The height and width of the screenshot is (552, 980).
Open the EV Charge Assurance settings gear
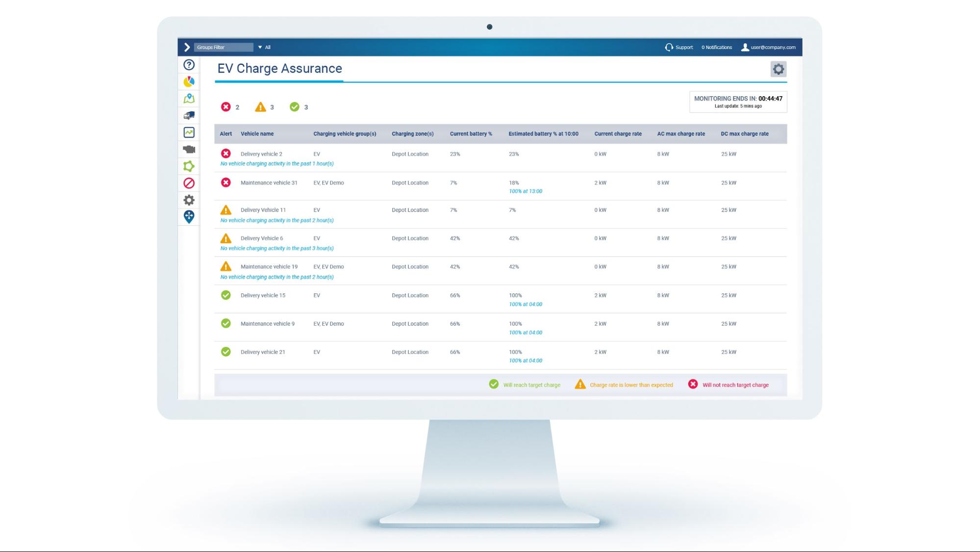(x=778, y=69)
